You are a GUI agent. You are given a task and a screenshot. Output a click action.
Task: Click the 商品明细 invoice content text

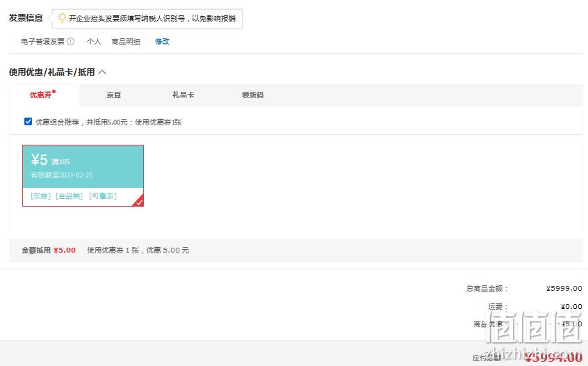point(126,41)
